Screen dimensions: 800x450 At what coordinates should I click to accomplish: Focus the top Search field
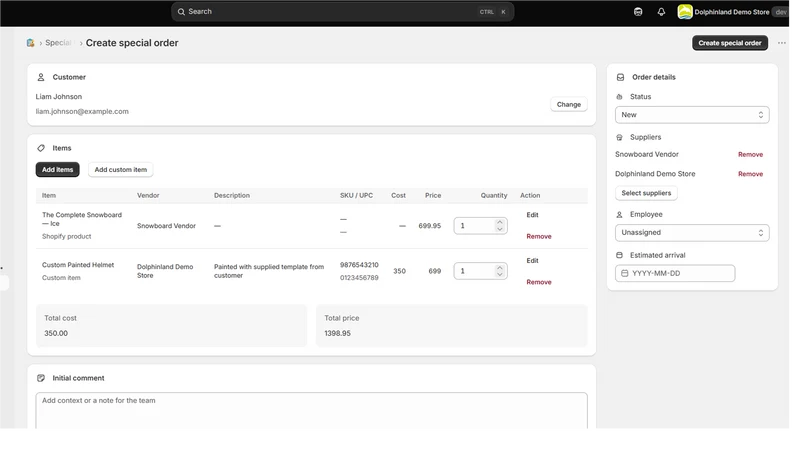pos(342,12)
